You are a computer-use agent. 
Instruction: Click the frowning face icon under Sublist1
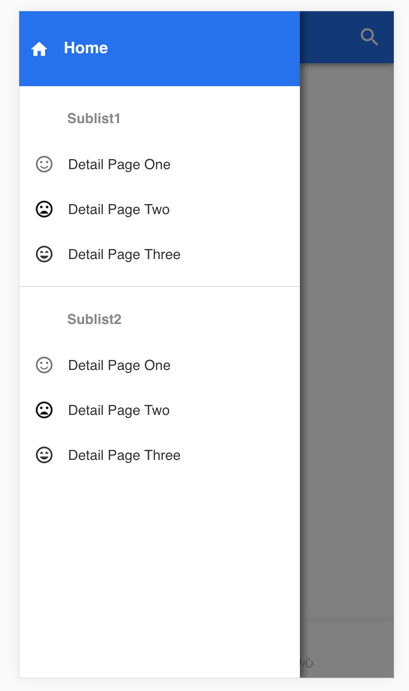point(44,209)
